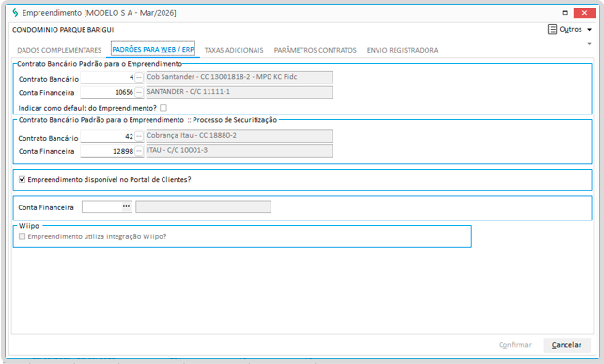Open lookup for the empty Conta Financeira field
This screenshot has height=364, width=604.
pos(126,206)
